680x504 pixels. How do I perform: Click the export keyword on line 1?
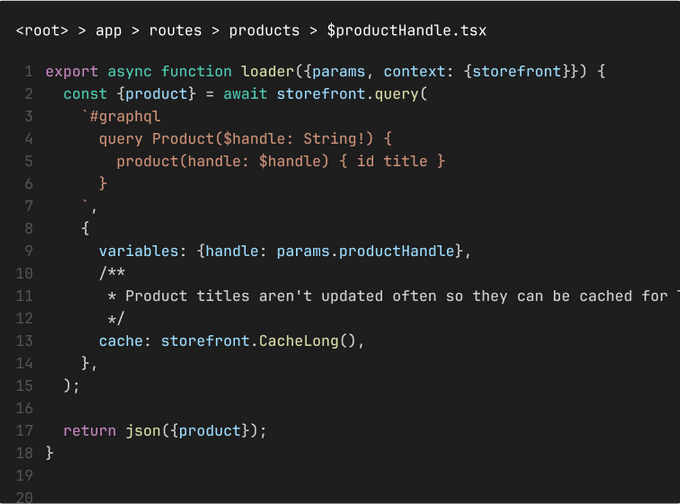(x=72, y=72)
